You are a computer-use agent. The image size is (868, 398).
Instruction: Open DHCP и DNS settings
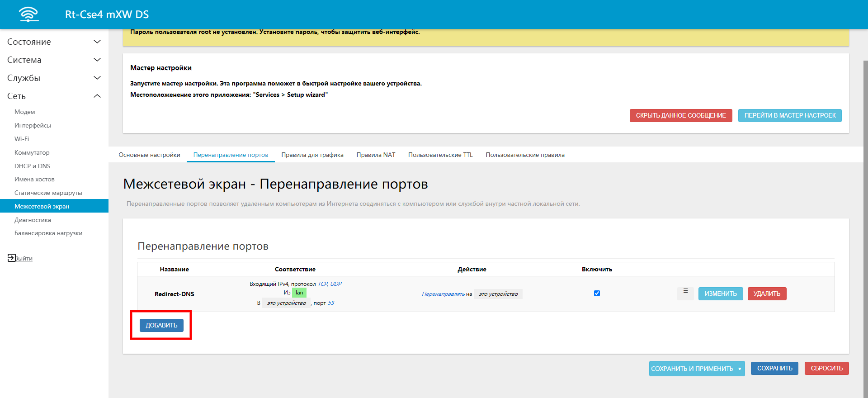(x=32, y=166)
